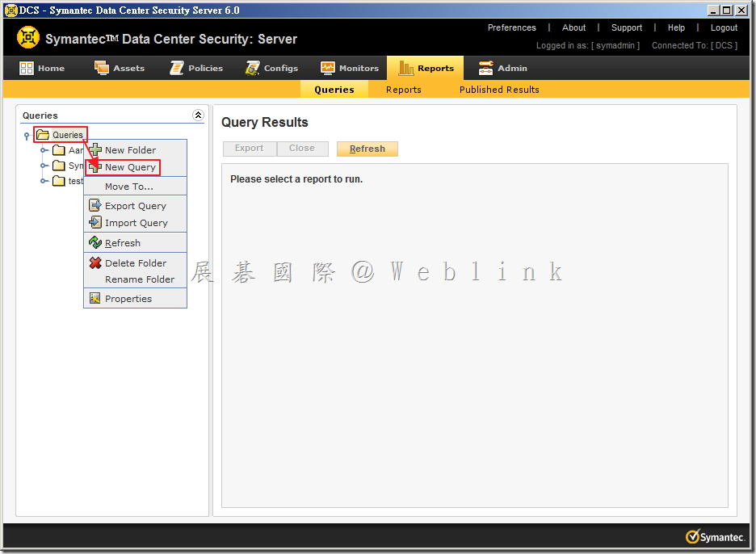Screen dimensions: 756x554
Task: Click the Configs icon
Action: 253,68
